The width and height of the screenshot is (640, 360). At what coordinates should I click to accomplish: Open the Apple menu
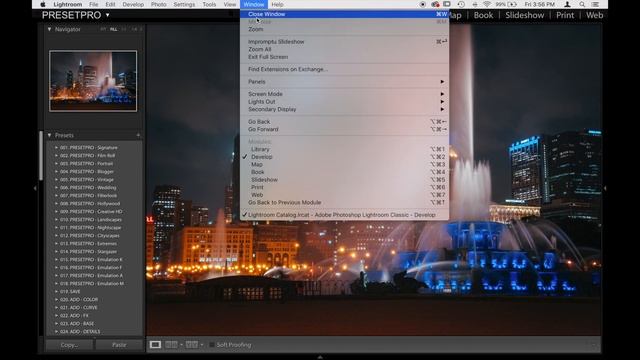42,4
